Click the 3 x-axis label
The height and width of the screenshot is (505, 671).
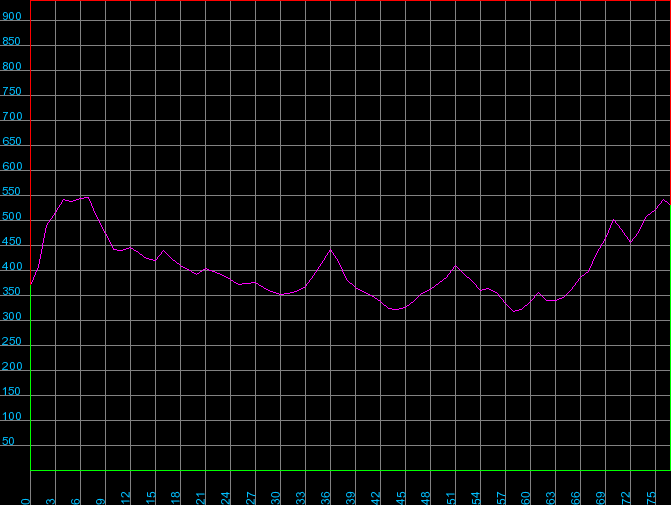50,501
